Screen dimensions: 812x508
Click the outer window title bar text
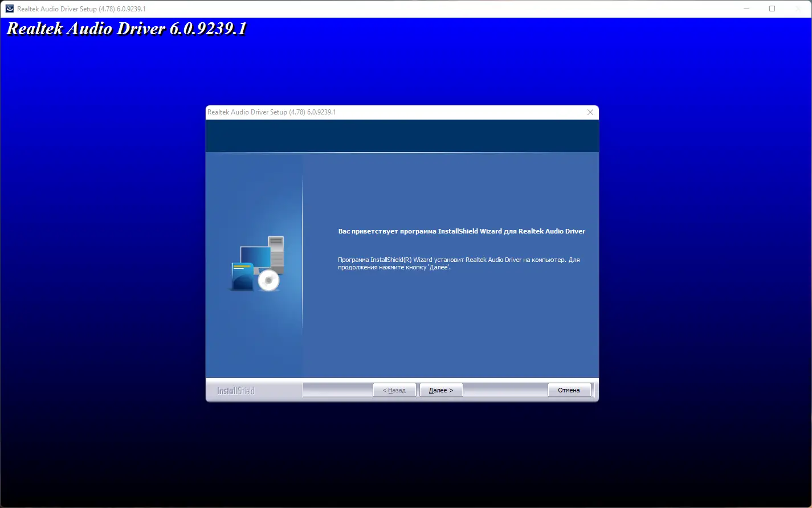81,9
